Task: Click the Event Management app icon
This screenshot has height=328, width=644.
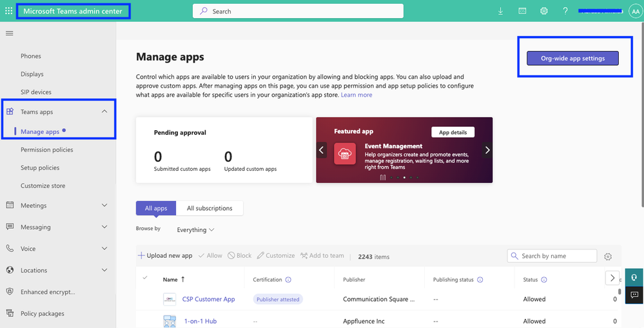Action: point(345,153)
